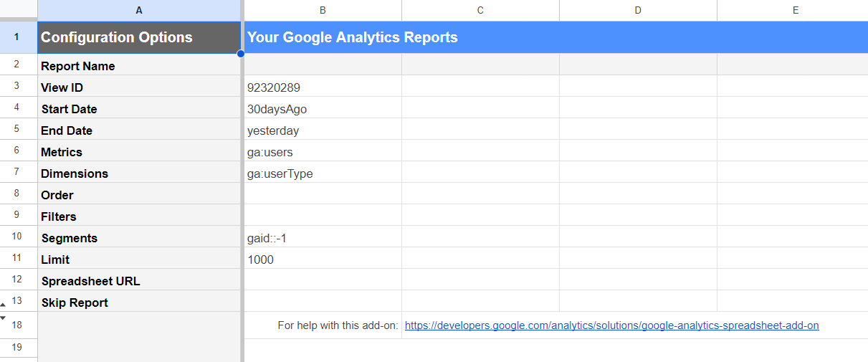Viewport: 868px width, 362px height.
Task: Select column B header
Action: [323, 10]
